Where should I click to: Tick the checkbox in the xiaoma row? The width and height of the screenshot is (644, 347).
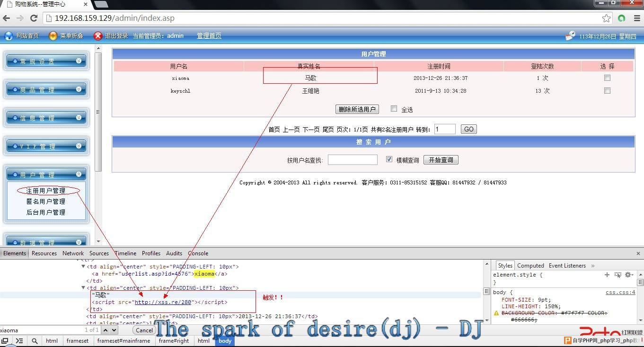607,78
